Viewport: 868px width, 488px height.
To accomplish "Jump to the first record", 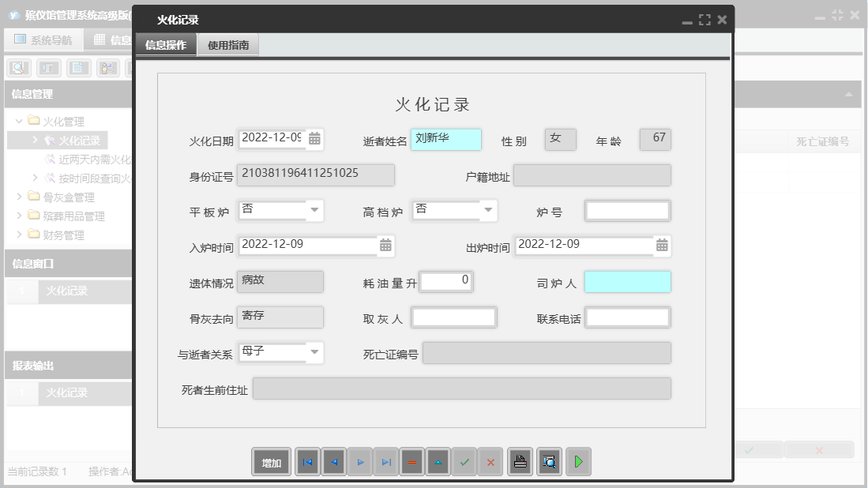I will point(307,463).
